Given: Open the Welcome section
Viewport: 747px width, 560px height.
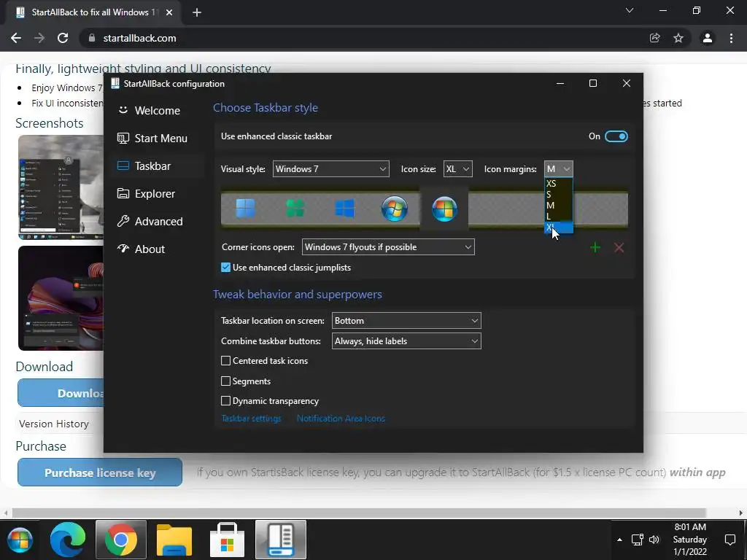Looking at the screenshot, I should [x=158, y=111].
